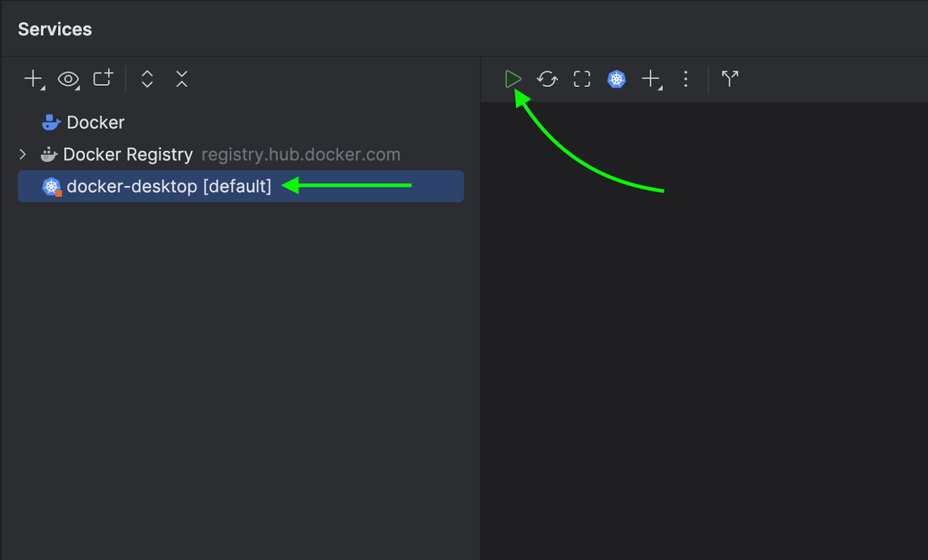Select registry.hub.docker.com address text
Image resolution: width=928 pixels, height=560 pixels.
pyautogui.click(x=300, y=155)
